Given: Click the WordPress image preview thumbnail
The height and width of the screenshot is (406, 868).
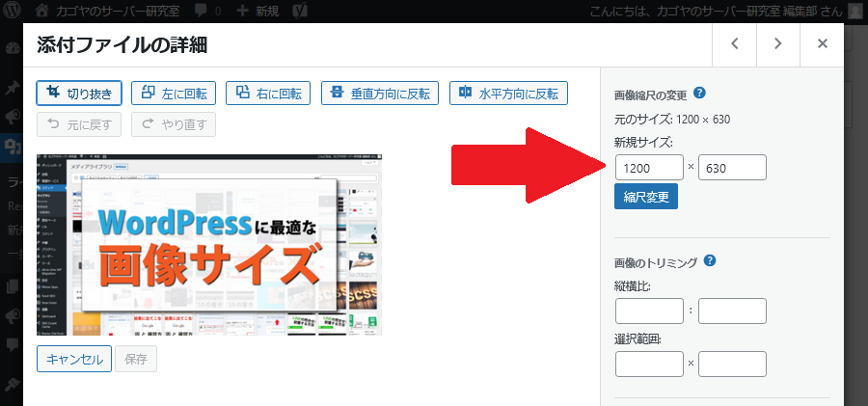Looking at the screenshot, I should click(209, 245).
